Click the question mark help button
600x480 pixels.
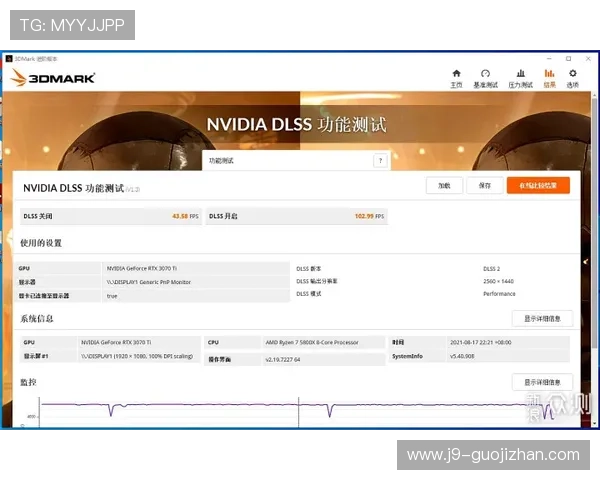pyautogui.click(x=380, y=160)
